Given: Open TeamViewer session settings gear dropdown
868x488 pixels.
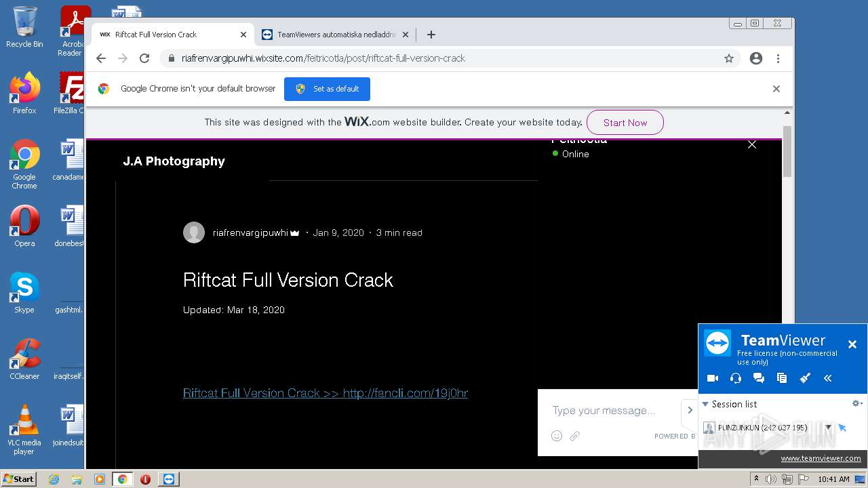Looking at the screenshot, I should point(857,403).
